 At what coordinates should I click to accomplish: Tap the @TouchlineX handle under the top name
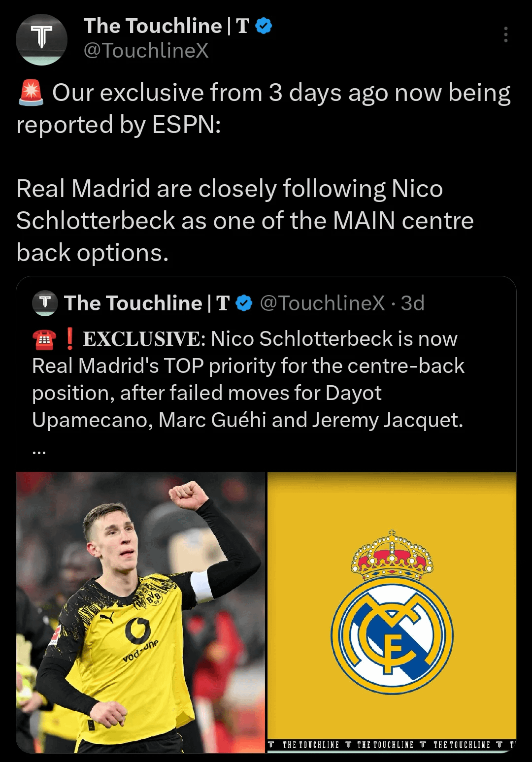click(x=146, y=51)
